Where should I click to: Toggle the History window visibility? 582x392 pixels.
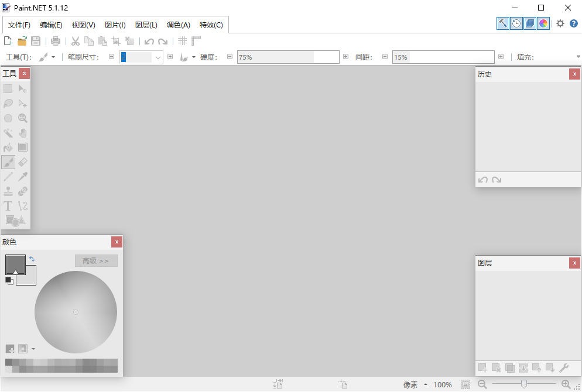pyautogui.click(x=516, y=23)
